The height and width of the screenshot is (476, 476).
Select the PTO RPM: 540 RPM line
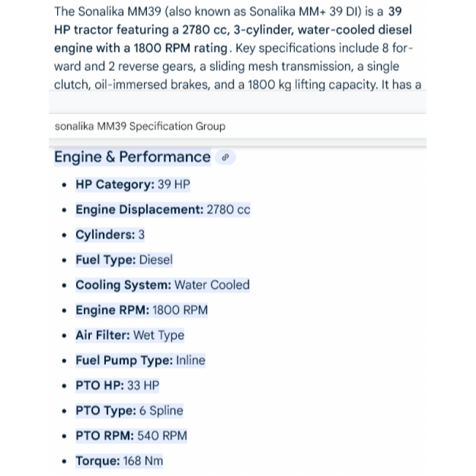[x=131, y=436]
